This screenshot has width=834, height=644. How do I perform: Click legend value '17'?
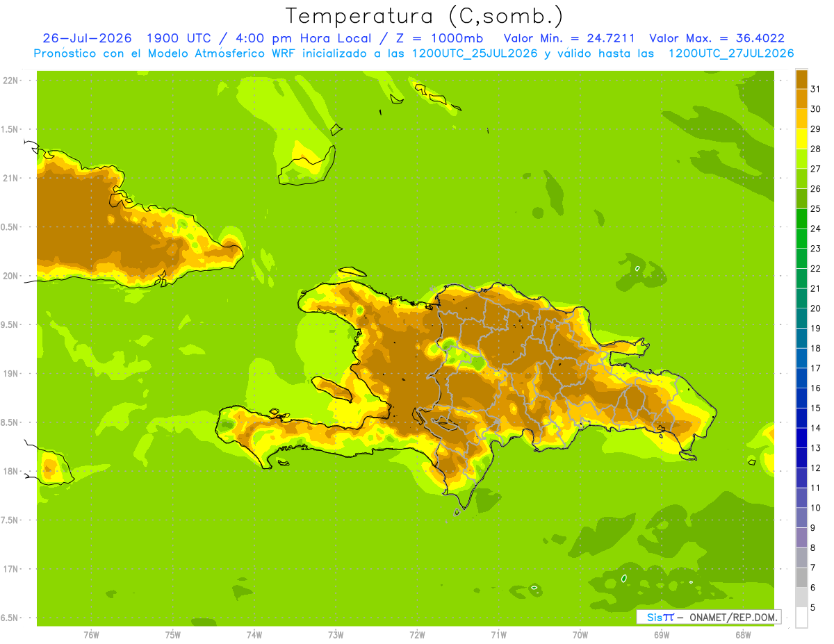tap(815, 368)
